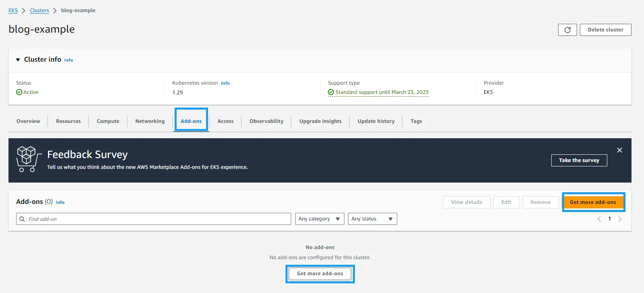
Task: Switch to the Overview tab
Action: click(x=28, y=121)
